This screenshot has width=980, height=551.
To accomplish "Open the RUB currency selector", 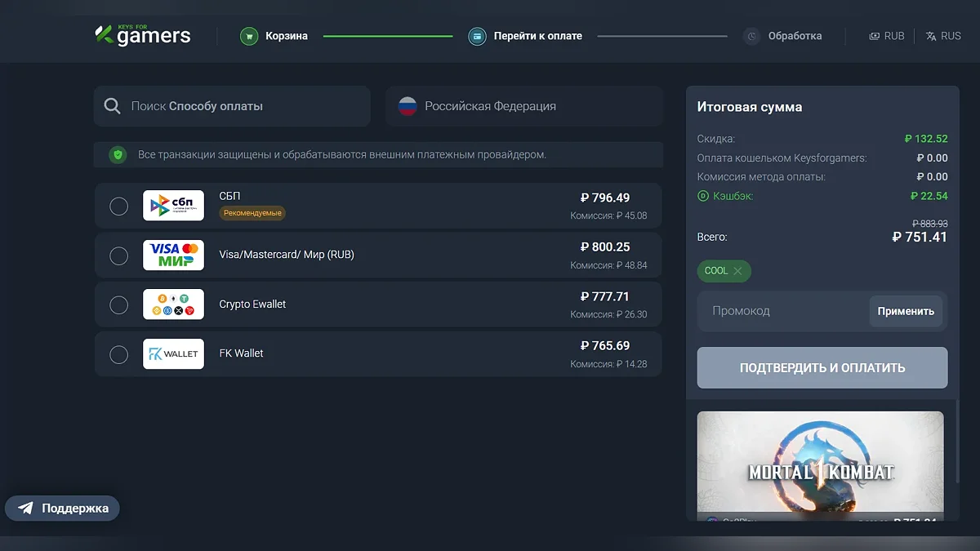I will click(x=887, y=36).
